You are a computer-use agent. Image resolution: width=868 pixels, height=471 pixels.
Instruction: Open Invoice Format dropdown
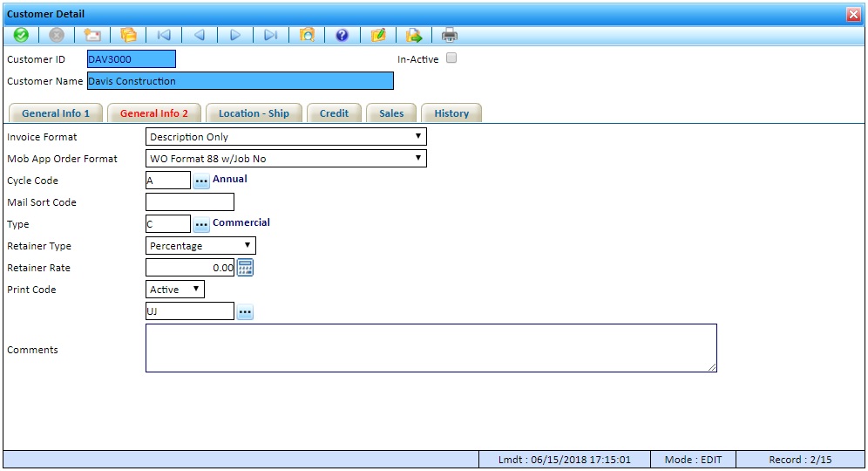coord(286,137)
